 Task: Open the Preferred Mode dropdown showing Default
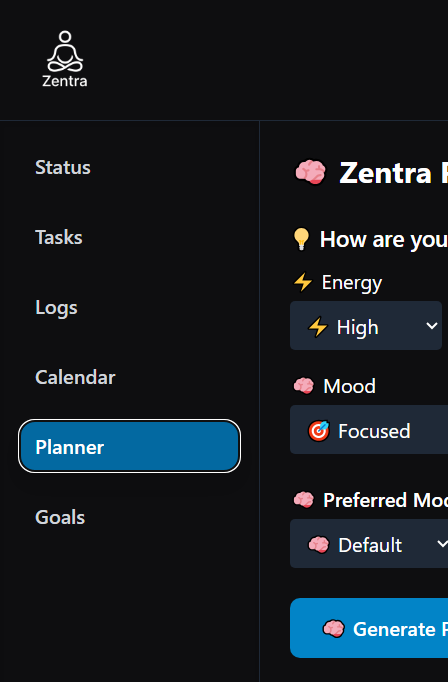(369, 544)
